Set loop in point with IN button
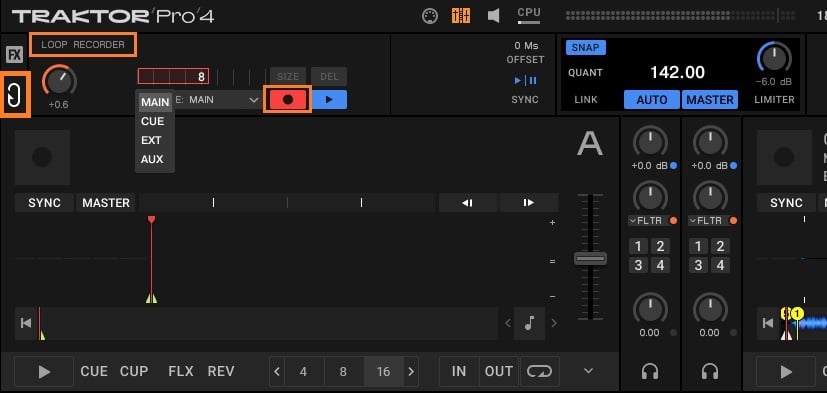 pos(459,371)
